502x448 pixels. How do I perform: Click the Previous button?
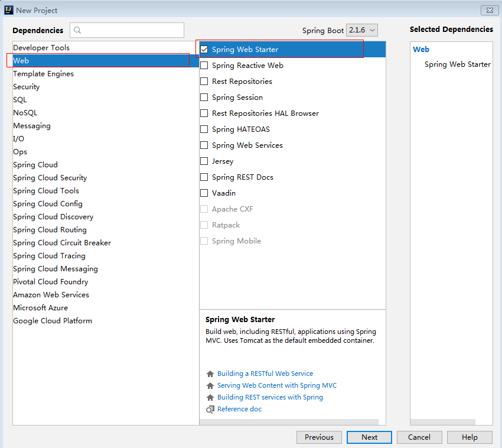point(319,437)
